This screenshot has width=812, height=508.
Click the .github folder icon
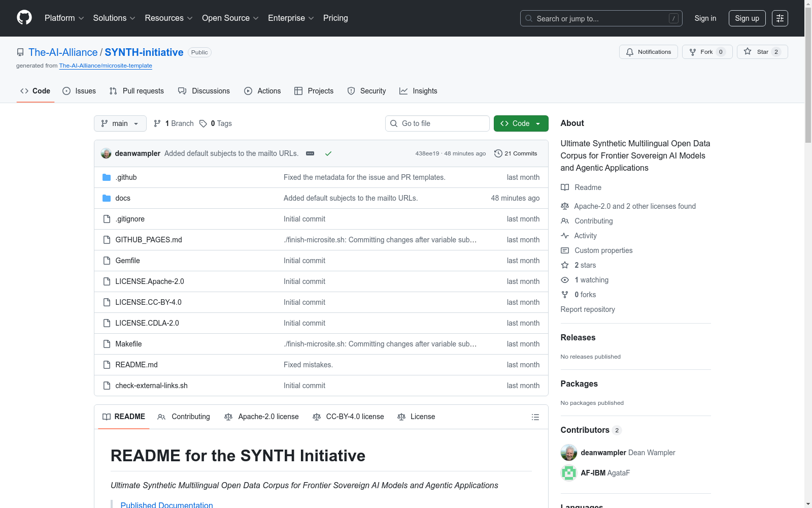point(107,177)
